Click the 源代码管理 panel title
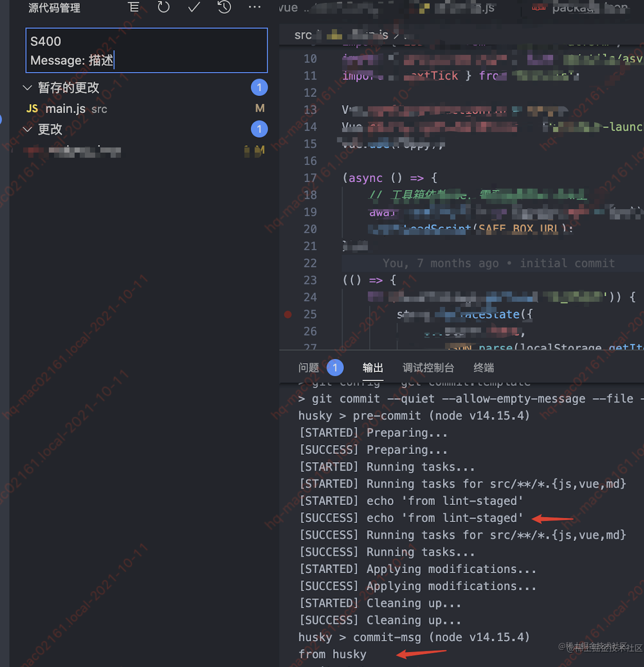 [x=54, y=8]
